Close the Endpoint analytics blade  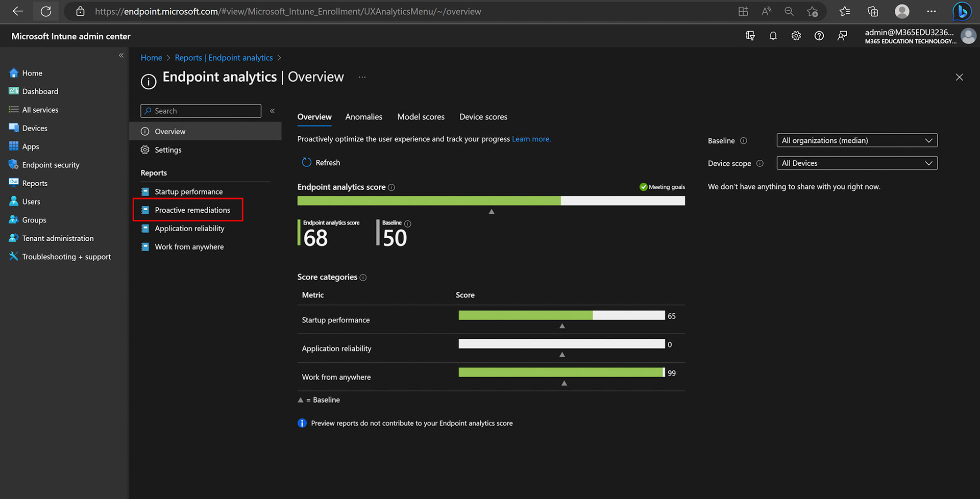pos(960,77)
